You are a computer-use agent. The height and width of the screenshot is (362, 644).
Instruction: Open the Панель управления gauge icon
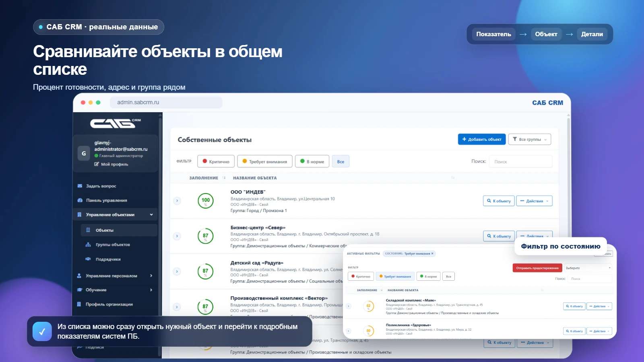point(80,200)
